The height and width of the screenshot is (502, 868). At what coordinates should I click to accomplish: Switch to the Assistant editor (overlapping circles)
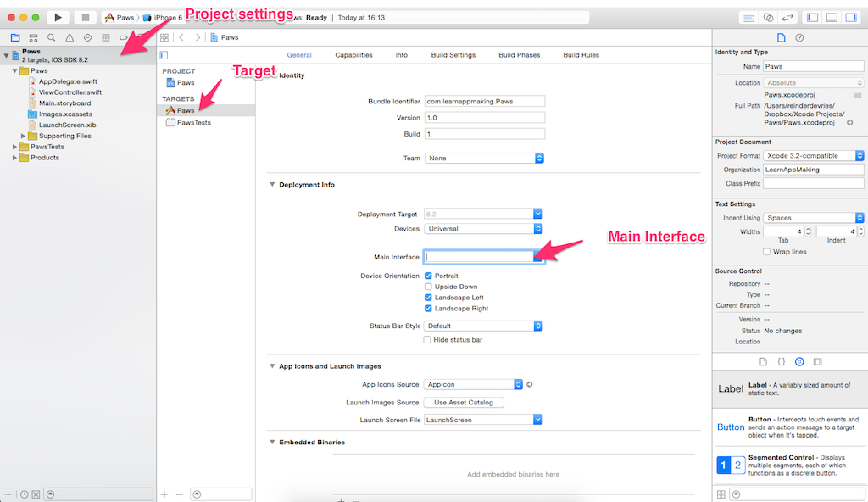coord(768,17)
